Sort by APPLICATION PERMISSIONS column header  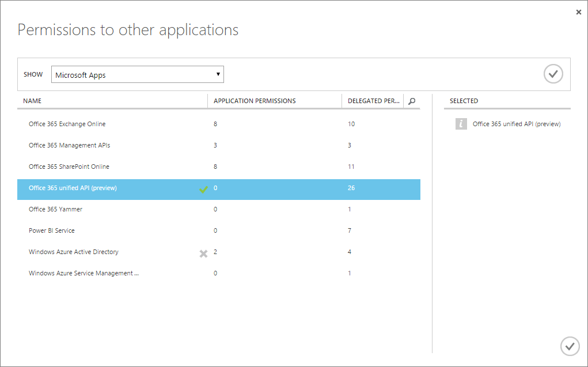click(x=275, y=101)
